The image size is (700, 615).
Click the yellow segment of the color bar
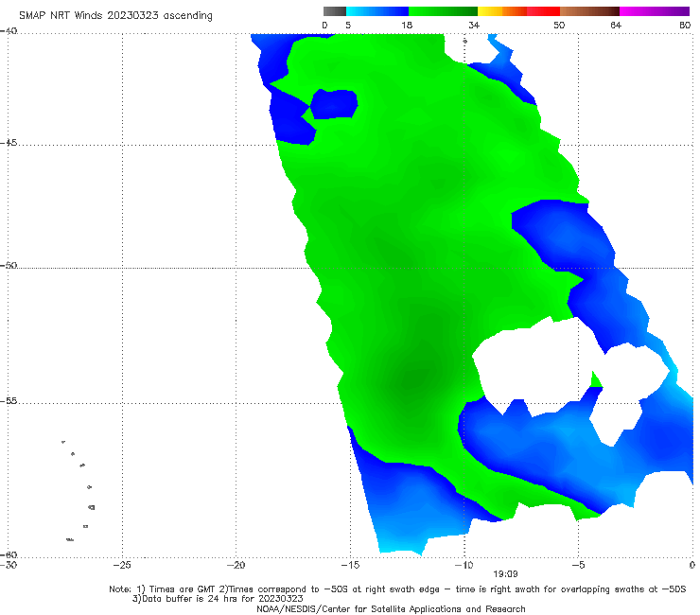pos(490,11)
